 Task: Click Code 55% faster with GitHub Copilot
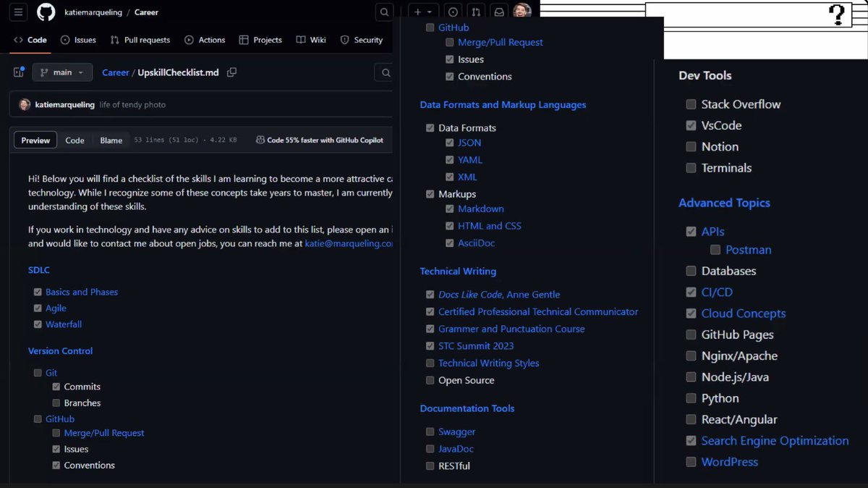[x=325, y=140]
